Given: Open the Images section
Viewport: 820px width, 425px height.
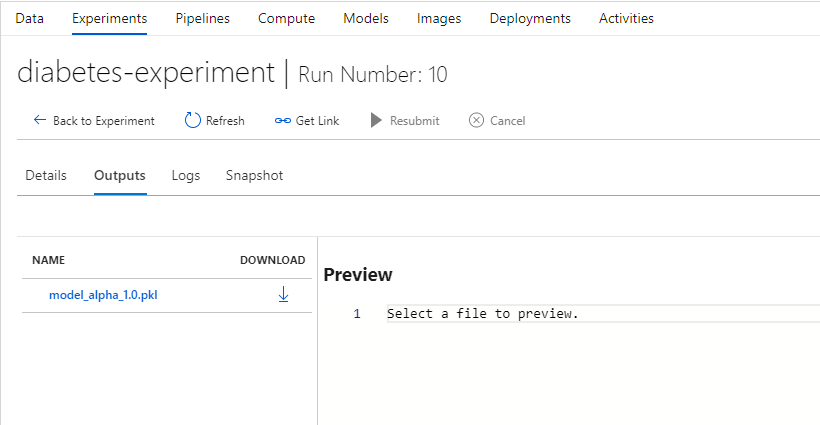Looking at the screenshot, I should pos(439,18).
